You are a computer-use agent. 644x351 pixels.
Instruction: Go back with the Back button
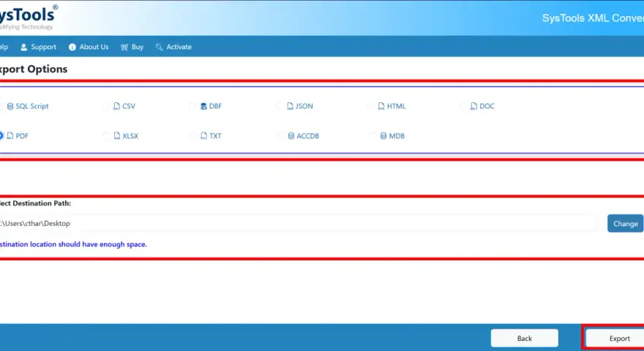(x=525, y=339)
